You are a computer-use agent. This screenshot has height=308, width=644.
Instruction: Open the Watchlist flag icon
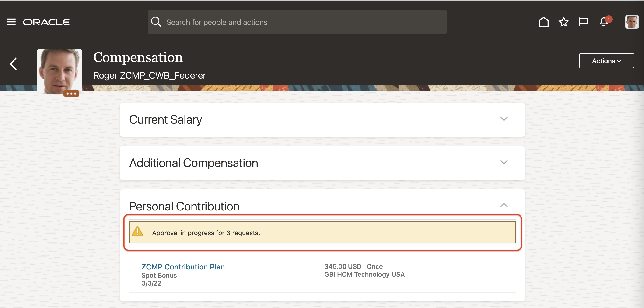click(x=584, y=22)
